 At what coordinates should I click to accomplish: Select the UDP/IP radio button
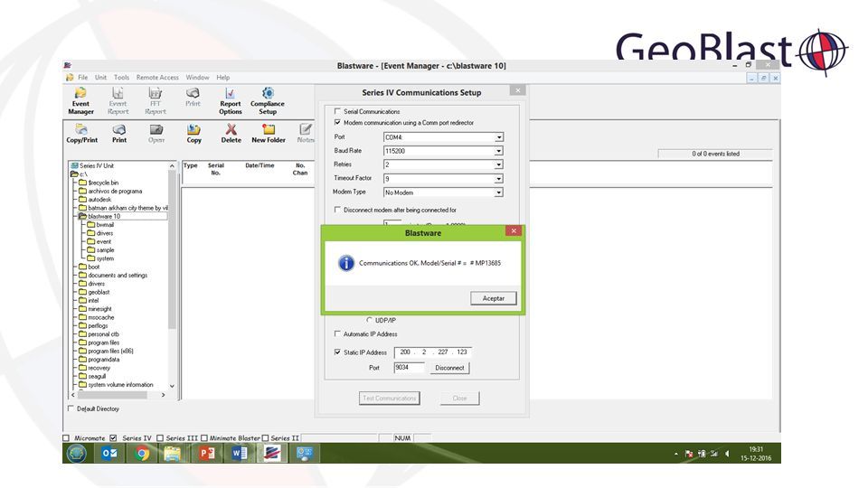tap(369, 320)
